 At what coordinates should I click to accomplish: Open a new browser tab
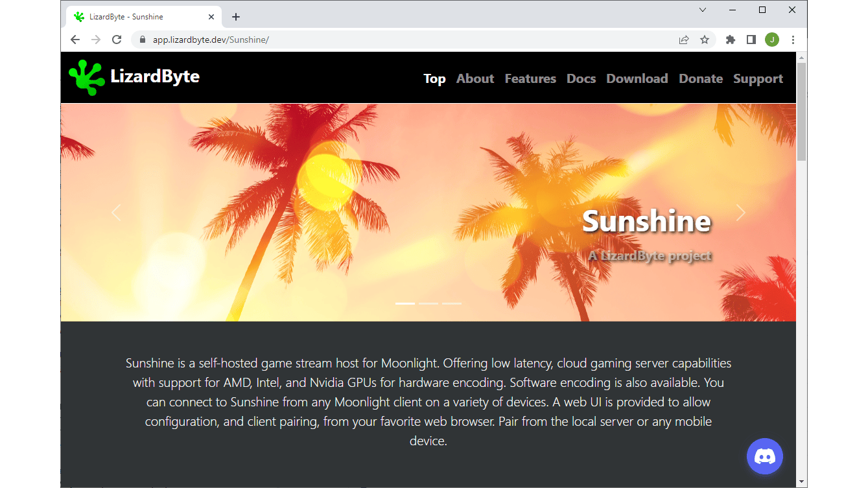pyautogui.click(x=236, y=17)
